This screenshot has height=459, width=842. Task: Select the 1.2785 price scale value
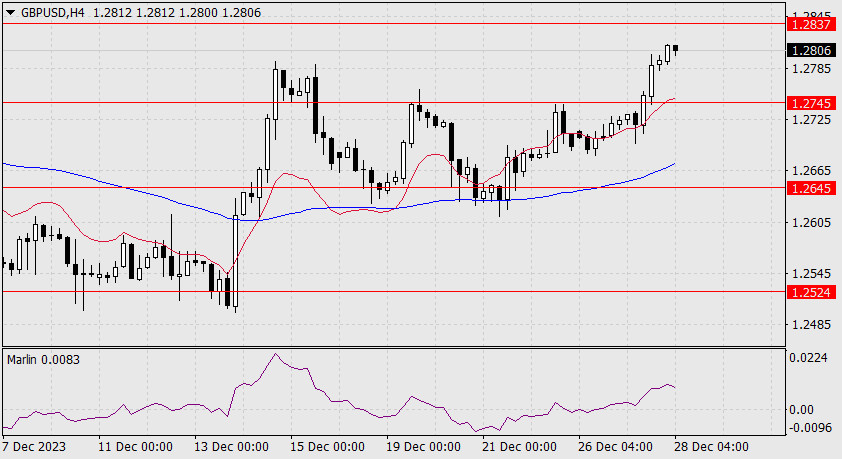coord(811,69)
